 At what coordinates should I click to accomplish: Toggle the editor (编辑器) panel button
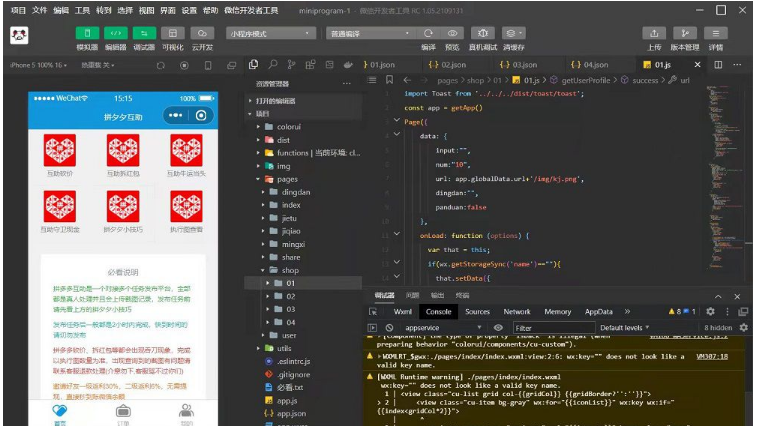pos(116,33)
